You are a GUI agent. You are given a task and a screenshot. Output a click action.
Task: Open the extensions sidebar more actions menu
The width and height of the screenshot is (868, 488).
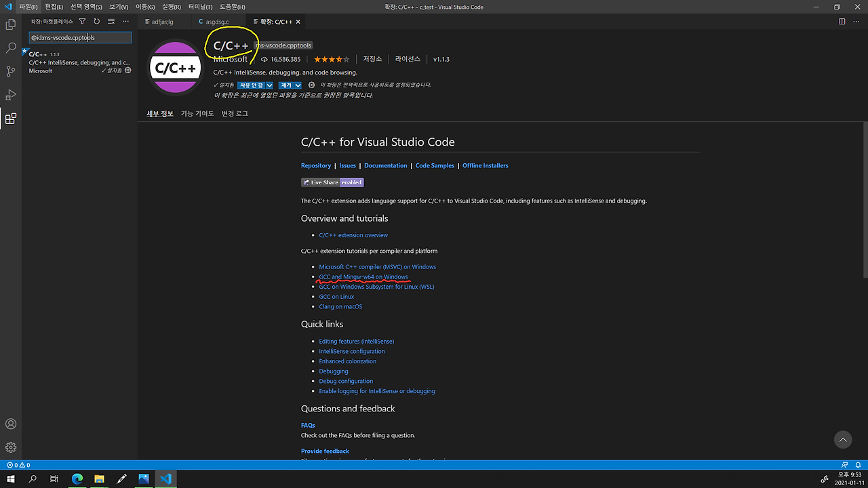tap(125, 22)
